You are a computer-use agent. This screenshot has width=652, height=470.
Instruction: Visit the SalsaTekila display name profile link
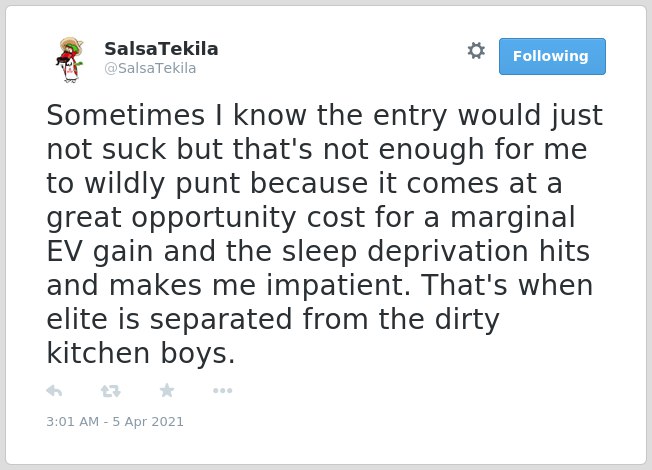pos(161,49)
